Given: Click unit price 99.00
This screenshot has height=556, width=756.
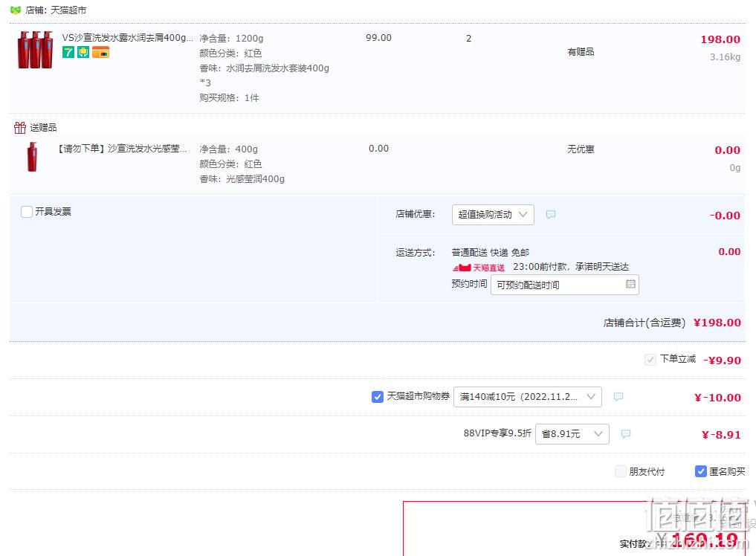Looking at the screenshot, I should (378, 38).
